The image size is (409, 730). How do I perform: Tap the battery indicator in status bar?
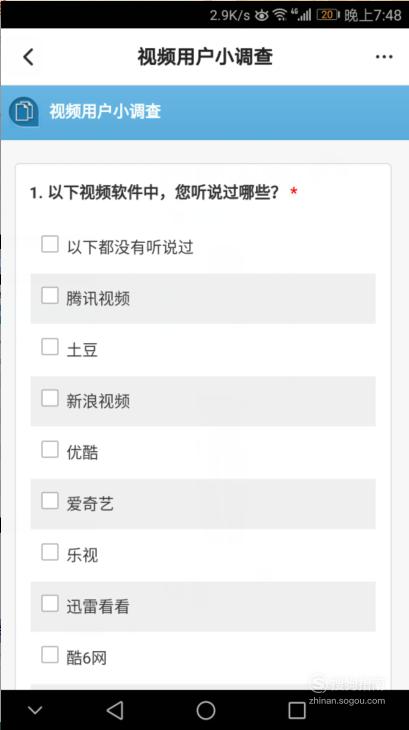[x=328, y=15]
